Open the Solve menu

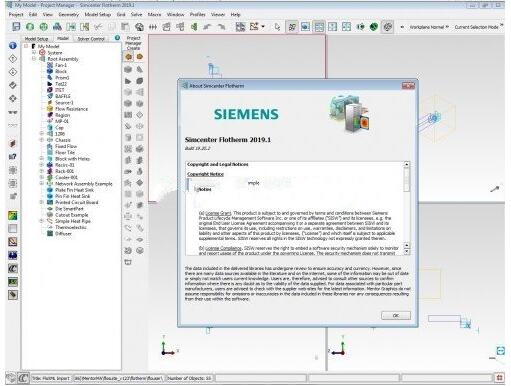click(x=136, y=15)
